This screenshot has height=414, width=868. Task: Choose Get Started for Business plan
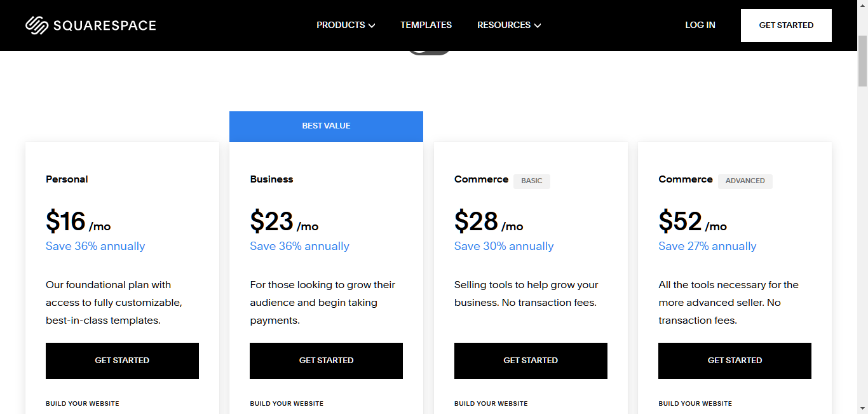[326, 361]
